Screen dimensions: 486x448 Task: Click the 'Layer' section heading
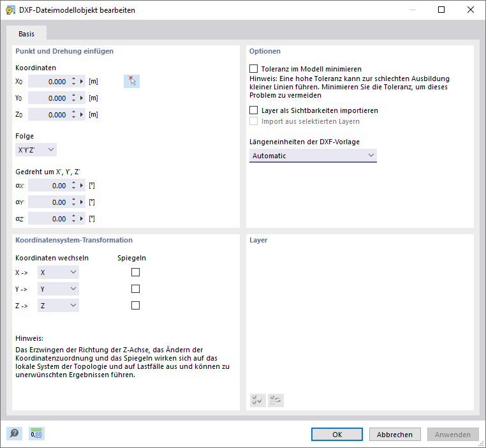tap(258, 240)
